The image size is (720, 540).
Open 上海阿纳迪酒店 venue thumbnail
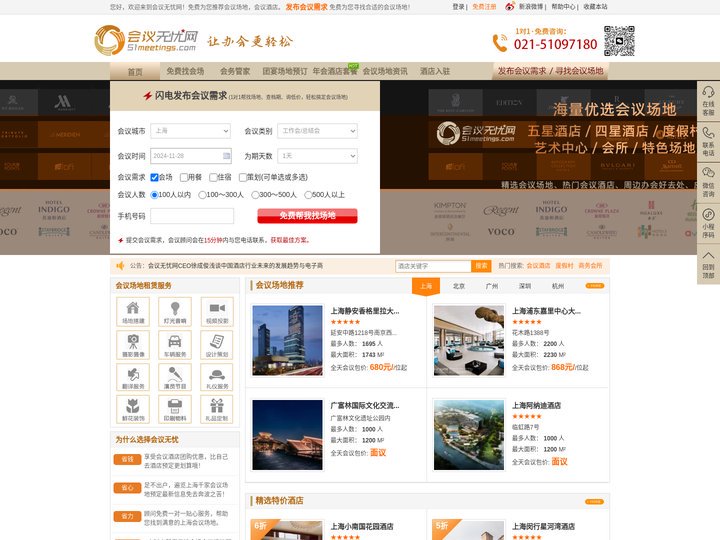click(x=469, y=435)
